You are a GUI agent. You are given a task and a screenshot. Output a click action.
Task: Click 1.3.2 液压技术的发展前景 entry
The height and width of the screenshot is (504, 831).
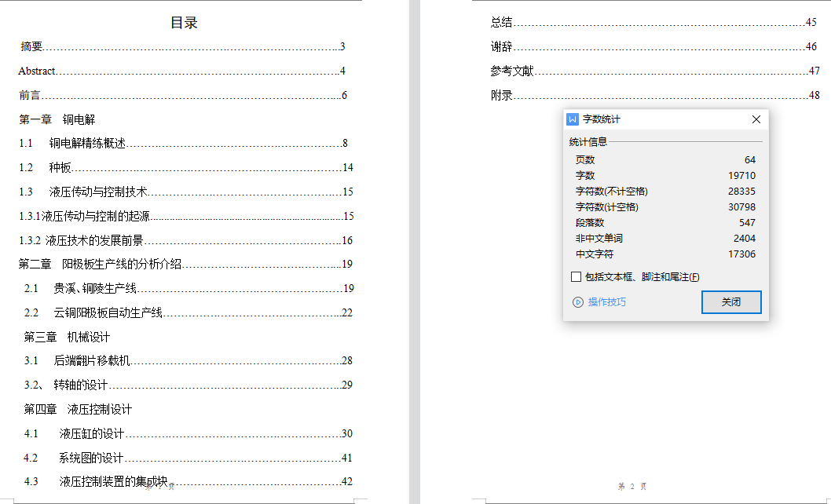81,240
